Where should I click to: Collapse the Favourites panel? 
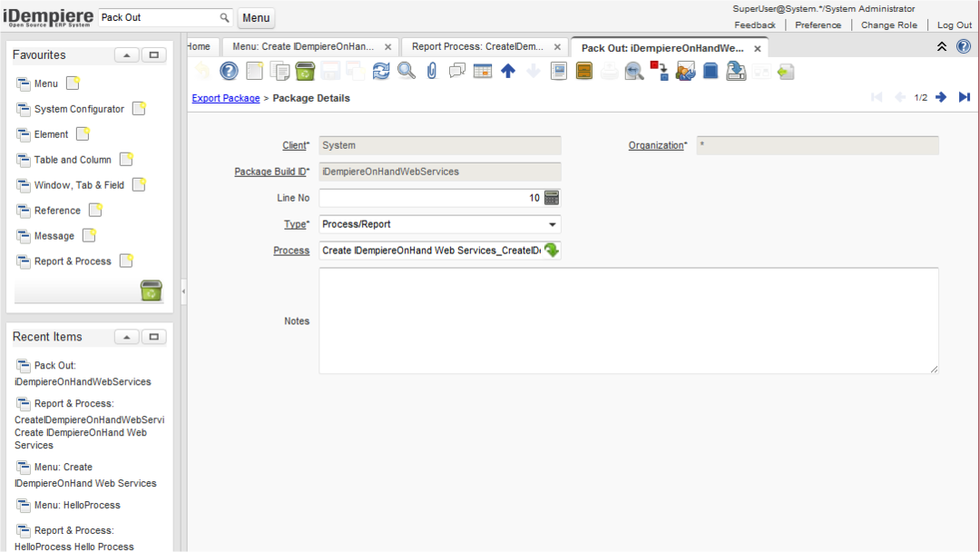pos(126,55)
